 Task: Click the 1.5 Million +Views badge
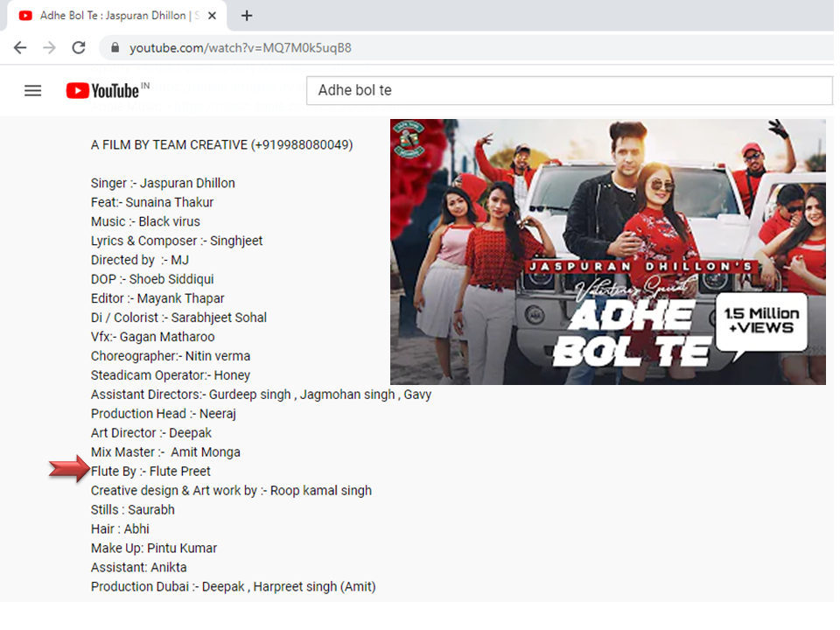click(x=761, y=320)
